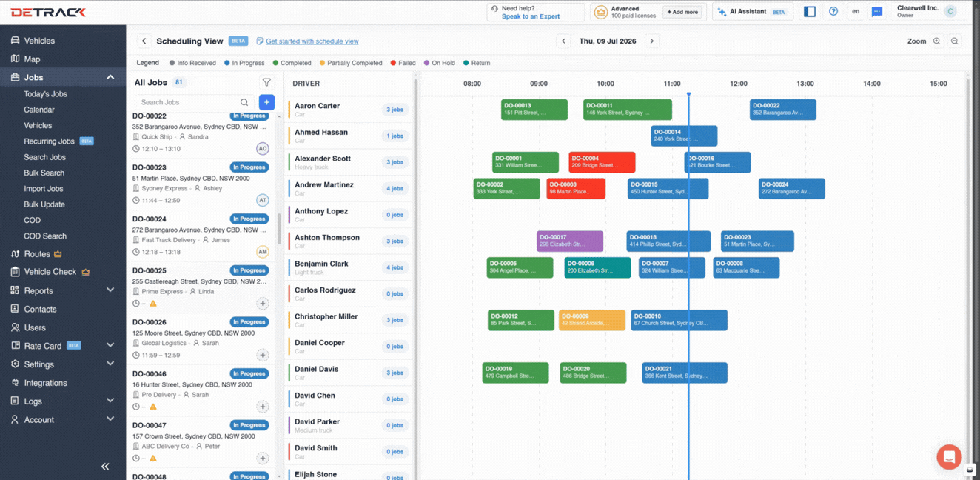Click the red DO-00004 failed job block
980x480 pixels.
[x=602, y=162]
